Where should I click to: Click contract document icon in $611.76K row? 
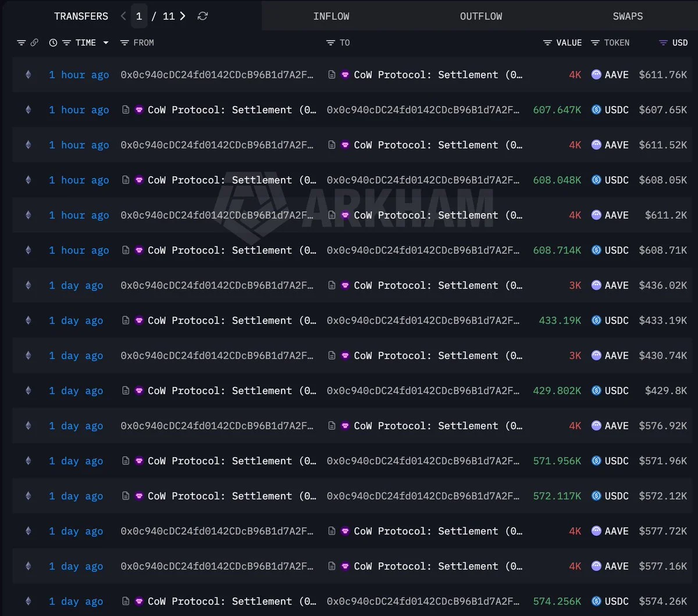pyautogui.click(x=332, y=74)
